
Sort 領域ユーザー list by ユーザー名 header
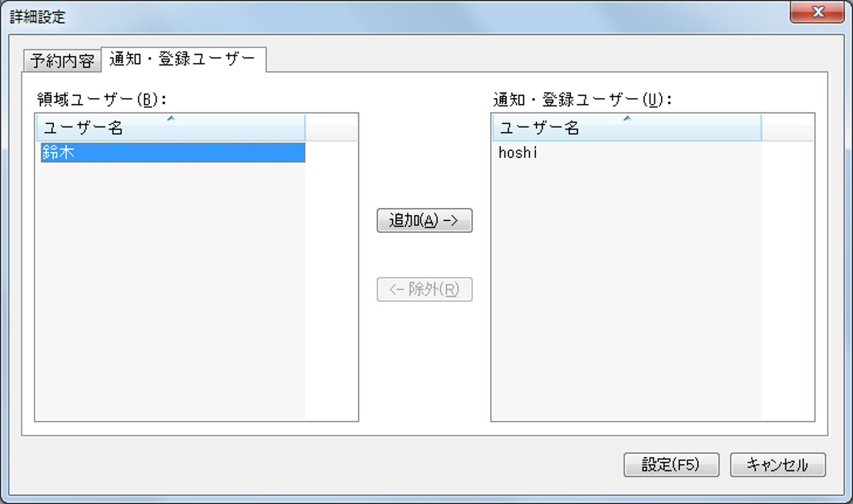170,128
